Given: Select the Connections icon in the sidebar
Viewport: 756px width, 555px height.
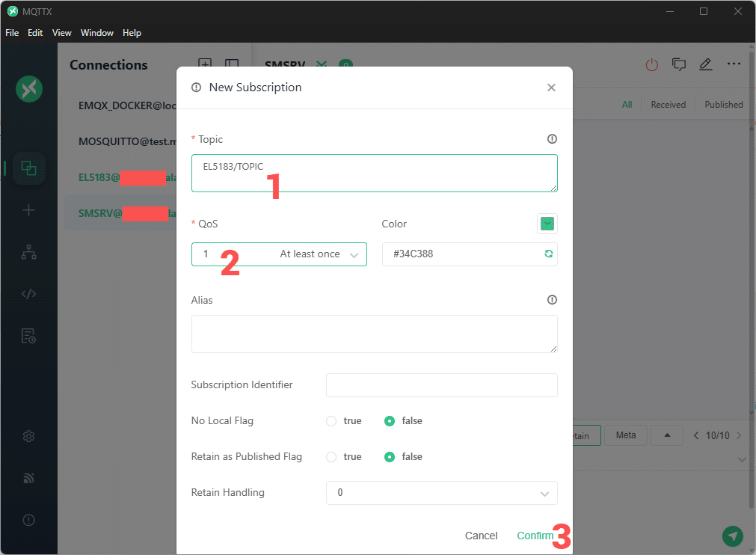Looking at the screenshot, I should click(28, 168).
